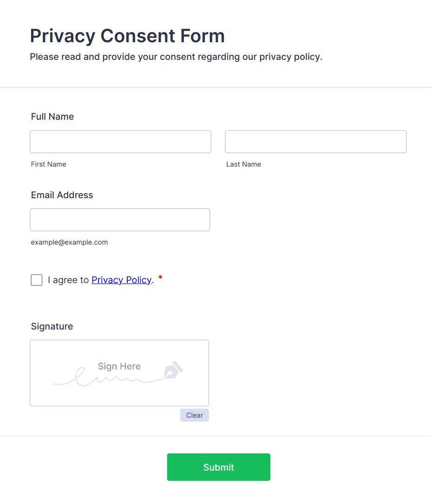This screenshot has width=432, height=504.
Task: Click the red required asterisk
Action: pyautogui.click(x=160, y=278)
